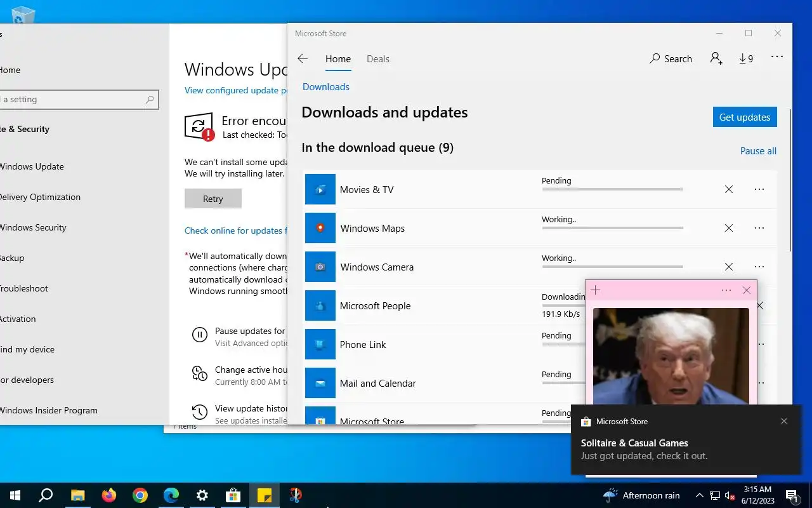Viewport: 812px width, 508px height.
Task: Open Snipping Tool from the taskbar
Action: (296, 495)
